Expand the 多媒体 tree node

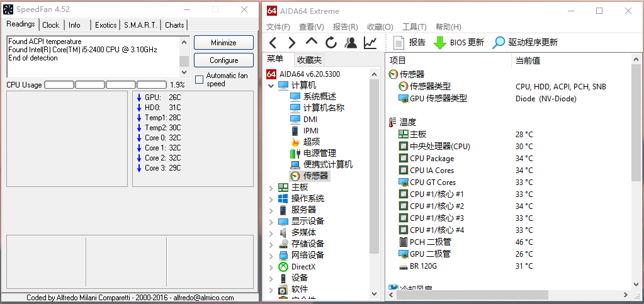pyautogui.click(x=271, y=234)
